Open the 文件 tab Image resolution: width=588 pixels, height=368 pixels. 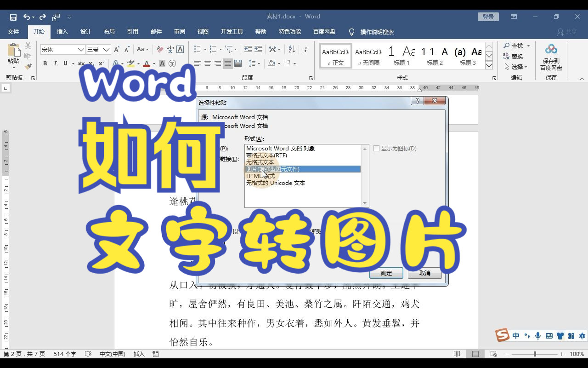[x=13, y=32]
